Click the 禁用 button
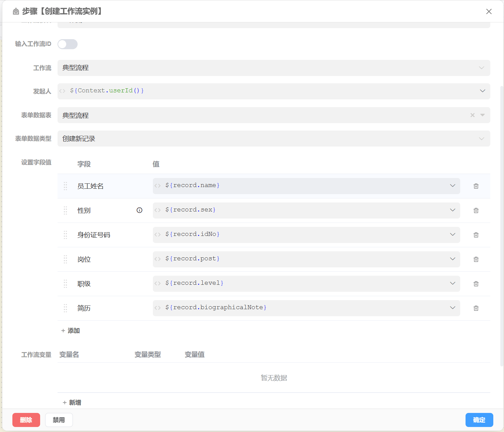504x432 pixels. (59, 420)
